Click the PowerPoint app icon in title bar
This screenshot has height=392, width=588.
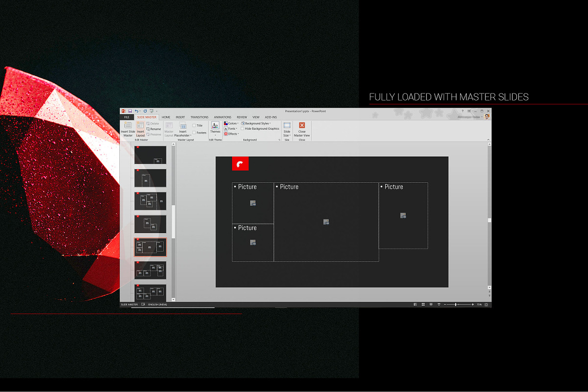click(123, 111)
